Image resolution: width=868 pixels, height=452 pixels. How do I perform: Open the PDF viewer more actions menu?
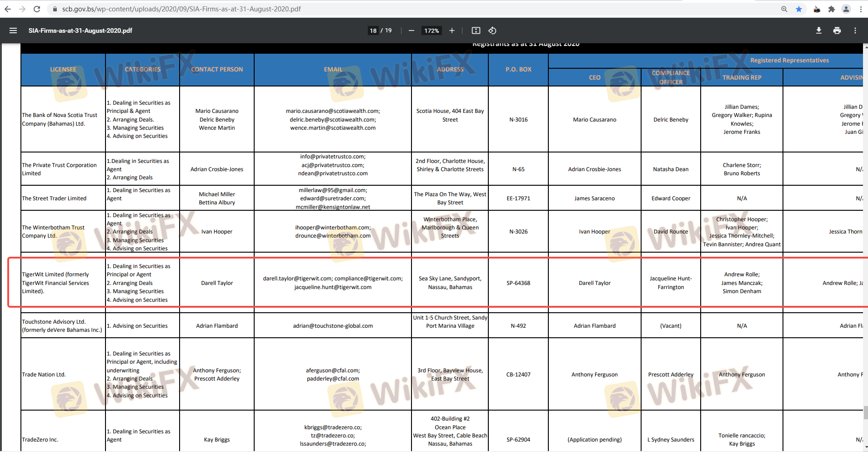855,30
